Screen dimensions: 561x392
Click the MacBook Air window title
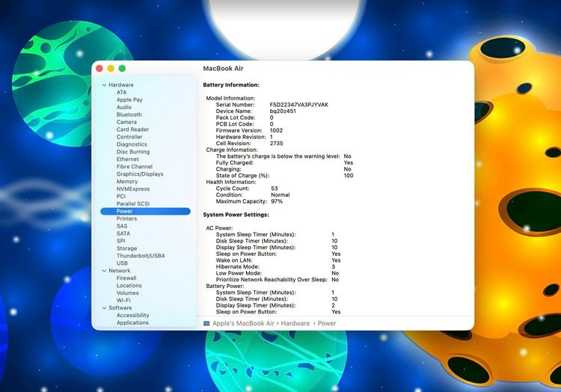223,68
